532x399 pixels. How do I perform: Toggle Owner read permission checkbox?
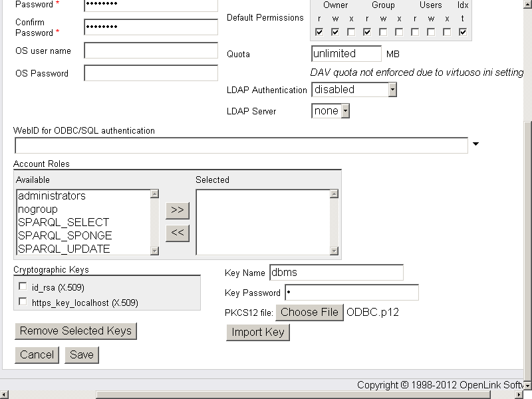tap(319, 32)
